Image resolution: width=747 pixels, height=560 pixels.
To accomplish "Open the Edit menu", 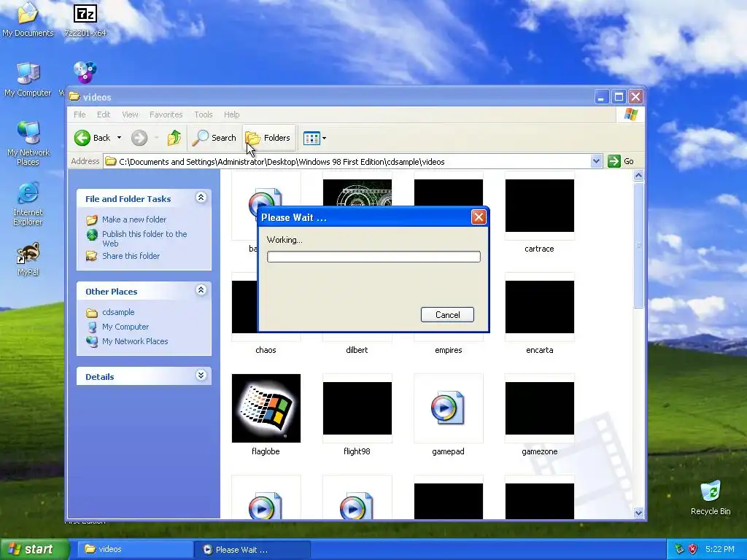I will click(104, 114).
